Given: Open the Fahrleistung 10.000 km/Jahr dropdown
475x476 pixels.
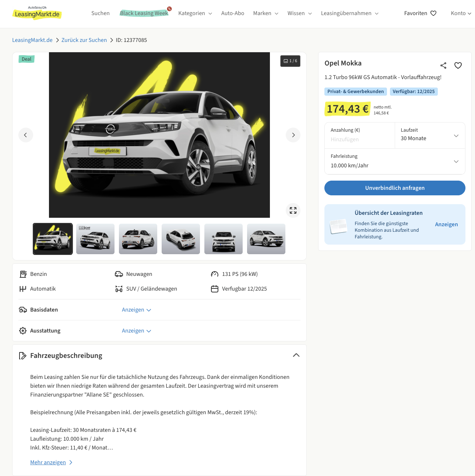Looking at the screenshot, I should (395, 161).
